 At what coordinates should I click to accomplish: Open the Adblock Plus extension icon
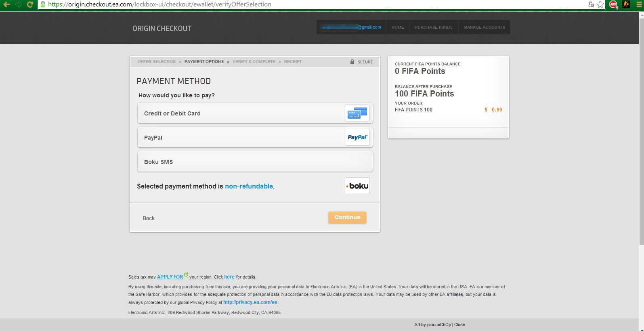point(614,4)
